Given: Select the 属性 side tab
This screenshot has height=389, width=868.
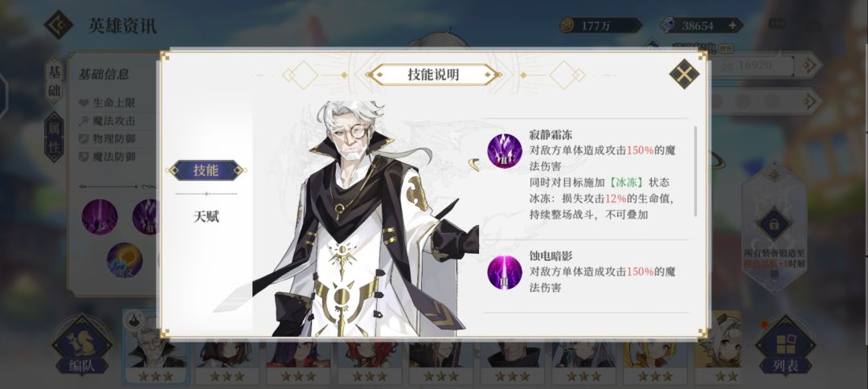Looking at the screenshot, I should (x=55, y=137).
